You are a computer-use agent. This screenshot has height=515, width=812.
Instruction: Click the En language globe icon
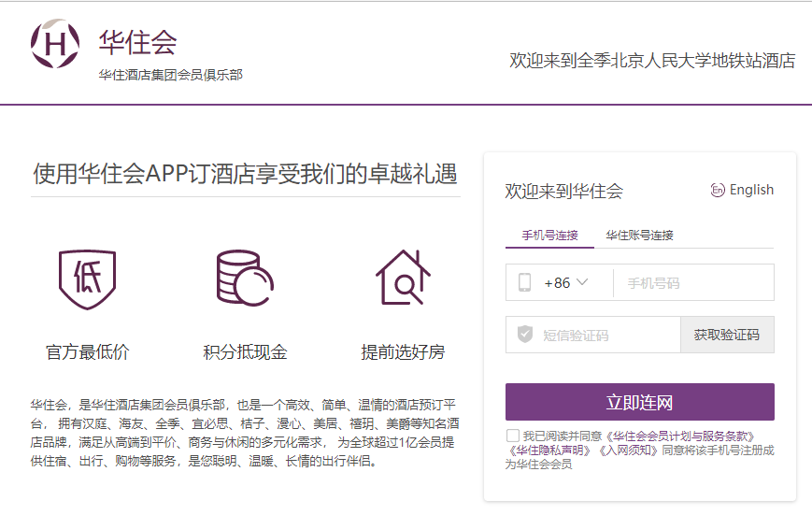pyautogui.click(x=718, y=190)
